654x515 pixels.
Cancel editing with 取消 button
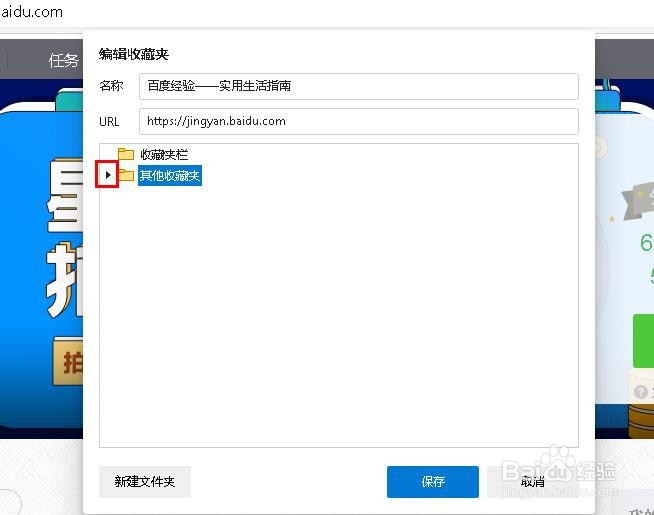(533, 482)
